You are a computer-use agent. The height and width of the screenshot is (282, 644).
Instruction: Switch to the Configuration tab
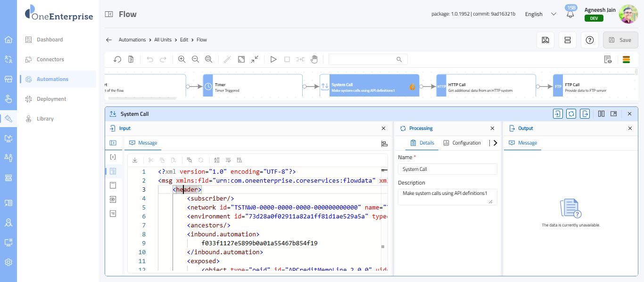click(x=462, y=143)
